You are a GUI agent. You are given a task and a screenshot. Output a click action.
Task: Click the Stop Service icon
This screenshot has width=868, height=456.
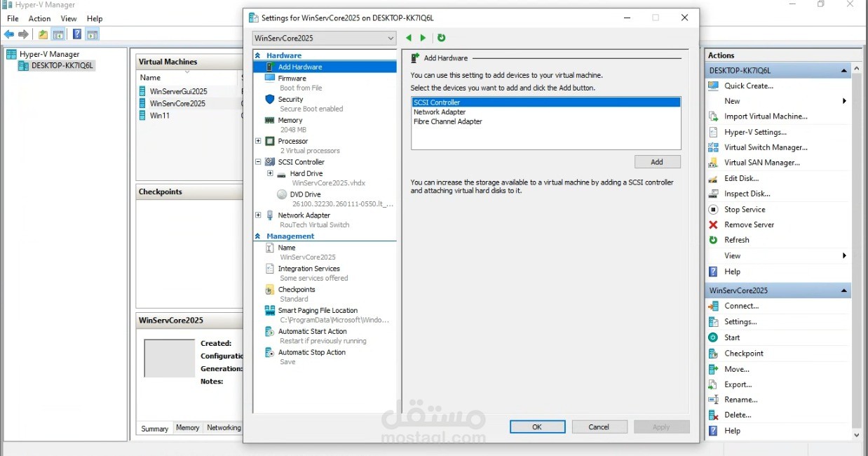pos(713,209)
